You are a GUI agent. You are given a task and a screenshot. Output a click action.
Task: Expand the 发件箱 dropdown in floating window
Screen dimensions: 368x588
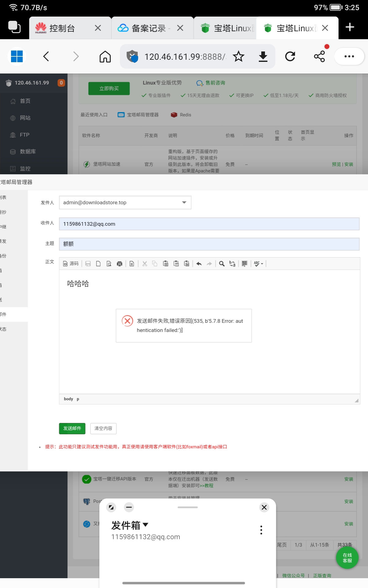point(130,525)
